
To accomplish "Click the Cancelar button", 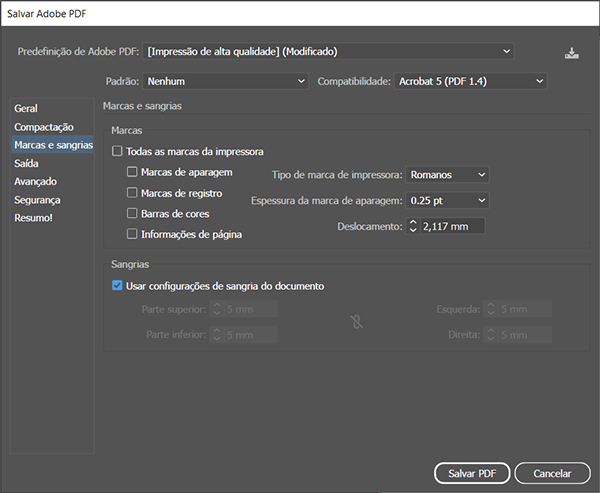I will 552,473.
